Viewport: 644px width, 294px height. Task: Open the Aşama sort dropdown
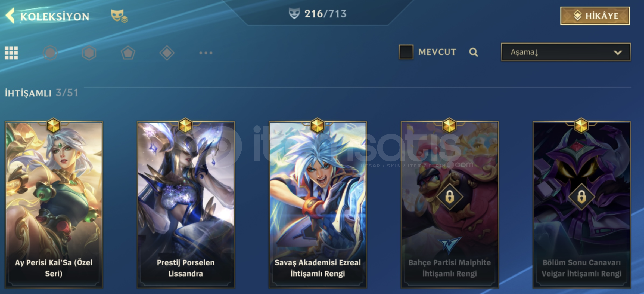(566, 52)
